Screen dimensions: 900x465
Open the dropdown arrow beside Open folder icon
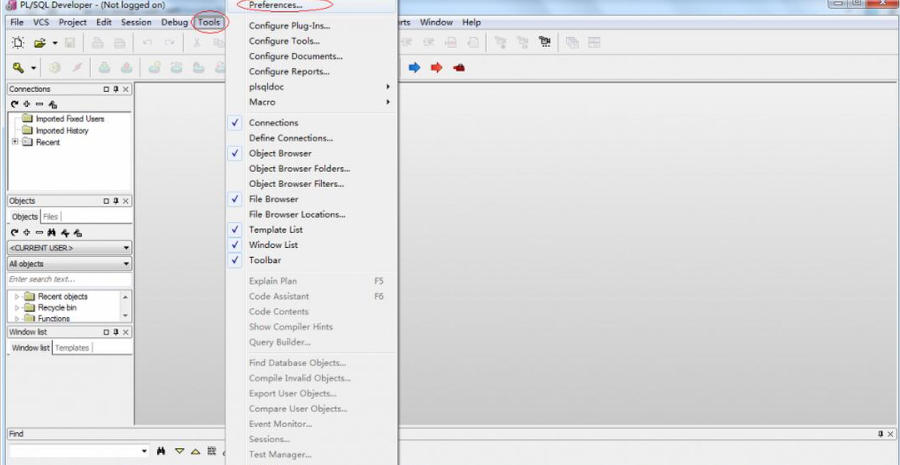click(55, 43)
